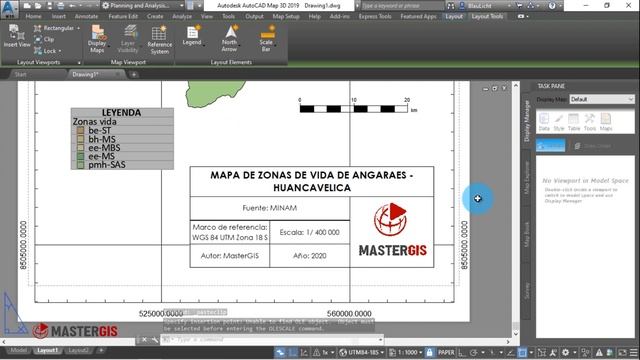Click the sign-in binoculars search icon

[x=451, y=6]
